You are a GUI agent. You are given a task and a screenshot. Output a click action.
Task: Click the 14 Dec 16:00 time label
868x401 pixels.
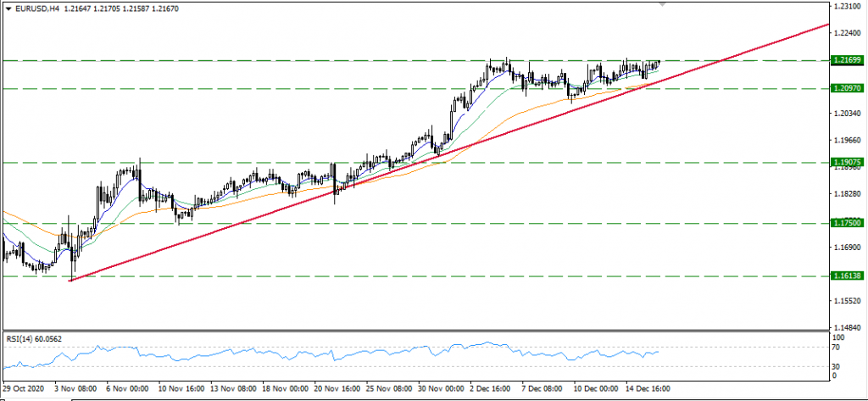tap(647, 388)
